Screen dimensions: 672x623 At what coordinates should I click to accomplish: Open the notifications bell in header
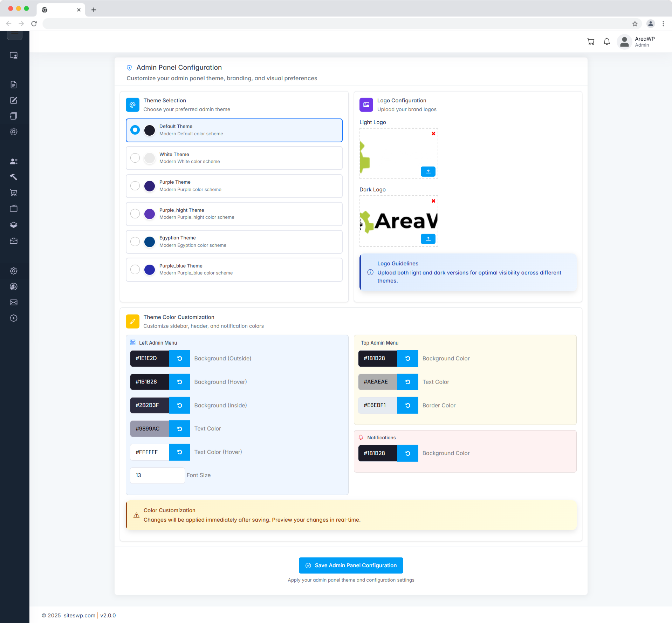[x=607, y=42]
